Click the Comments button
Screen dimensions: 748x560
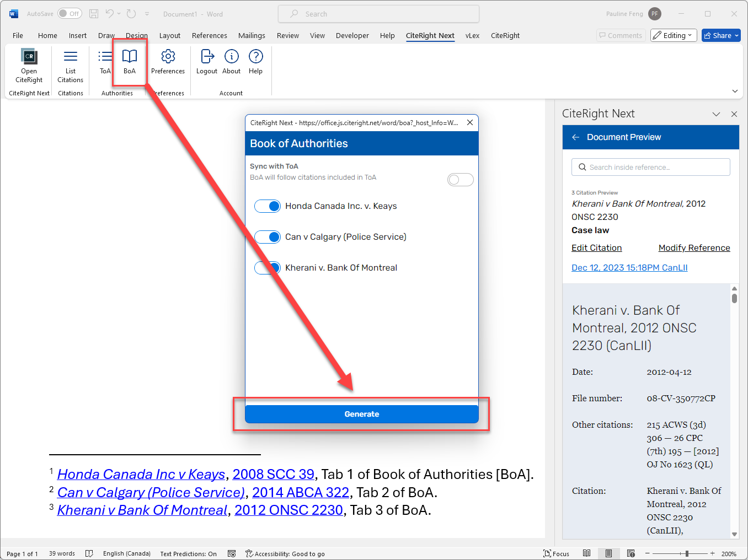click(x=621, y=35)
